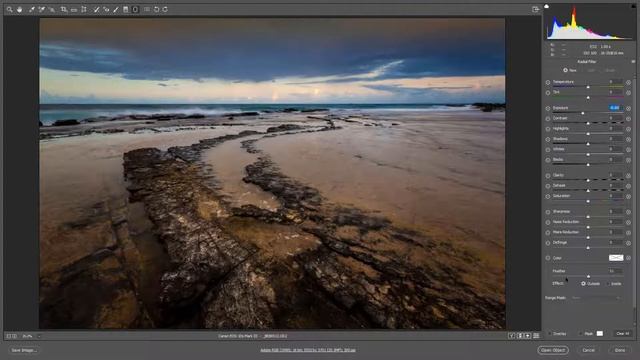Click the minus icon beside Temperature
640x360 pixels.
[x=548, y=82]
